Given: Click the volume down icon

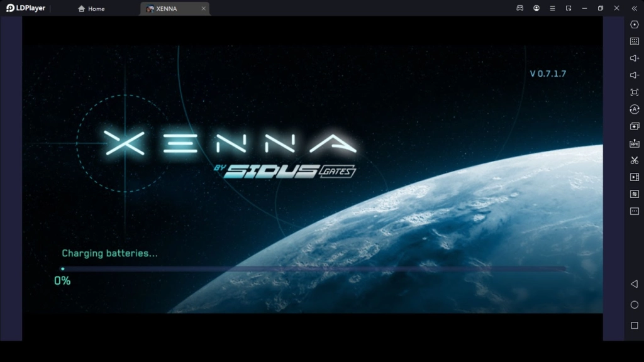Looking at the screenshot, I should [634, 75].
